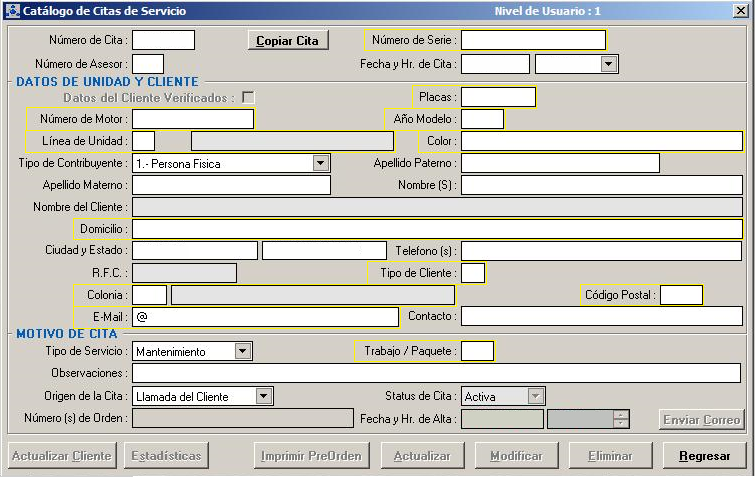Focus the Número de Serie field

532,41
